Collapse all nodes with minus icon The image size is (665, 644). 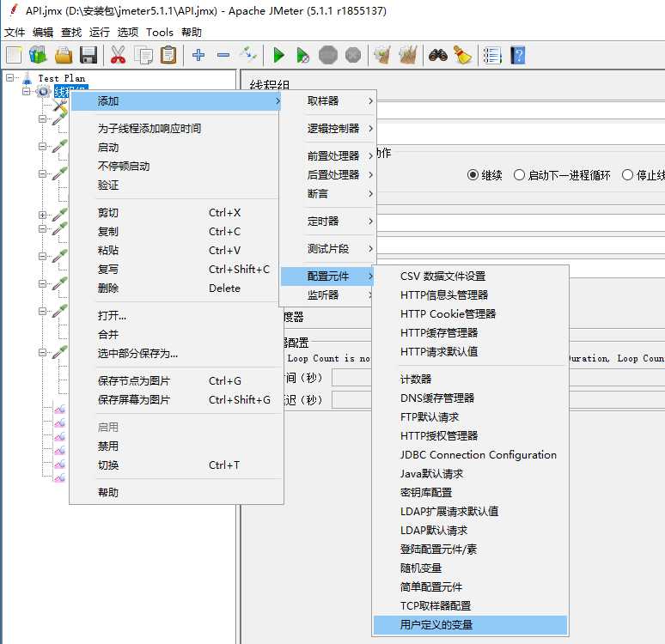223,55
